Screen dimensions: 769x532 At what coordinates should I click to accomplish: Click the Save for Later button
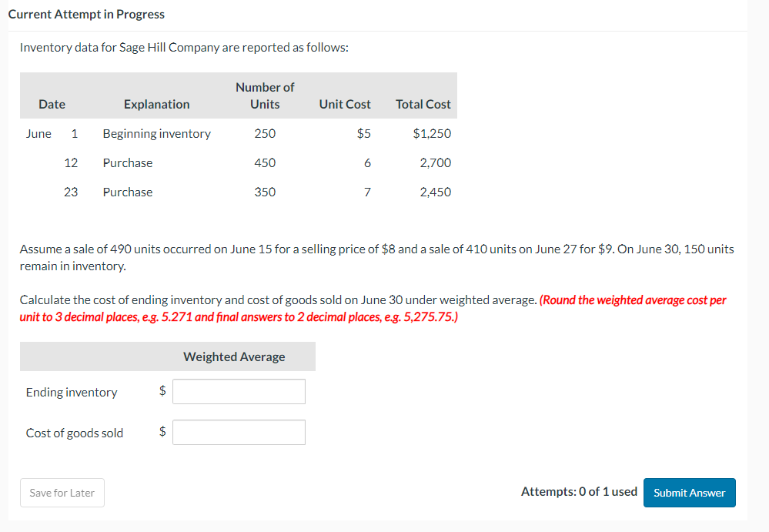(62, 492)
